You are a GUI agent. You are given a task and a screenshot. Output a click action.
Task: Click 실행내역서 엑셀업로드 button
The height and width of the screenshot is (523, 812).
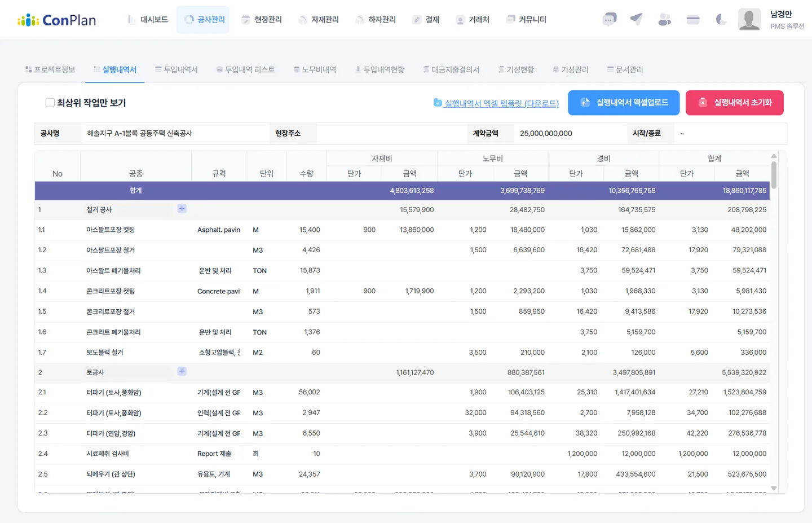pos(624,103)
